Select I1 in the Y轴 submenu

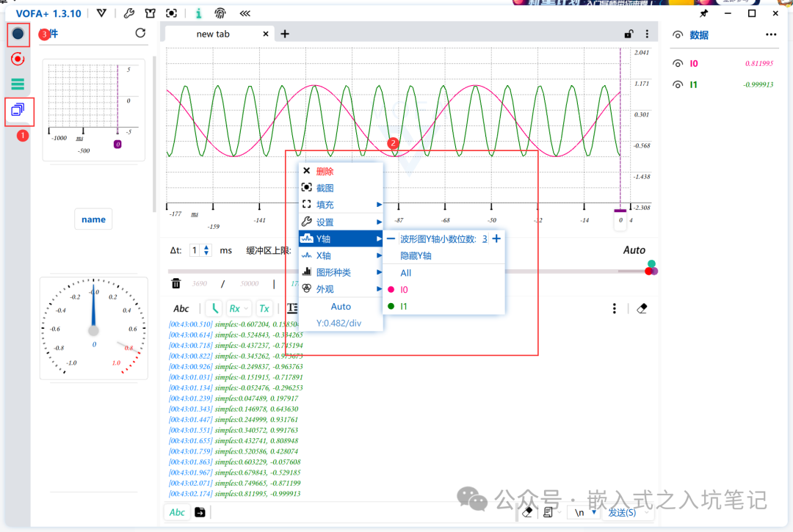pyautogui.click(x=444, y=306)
